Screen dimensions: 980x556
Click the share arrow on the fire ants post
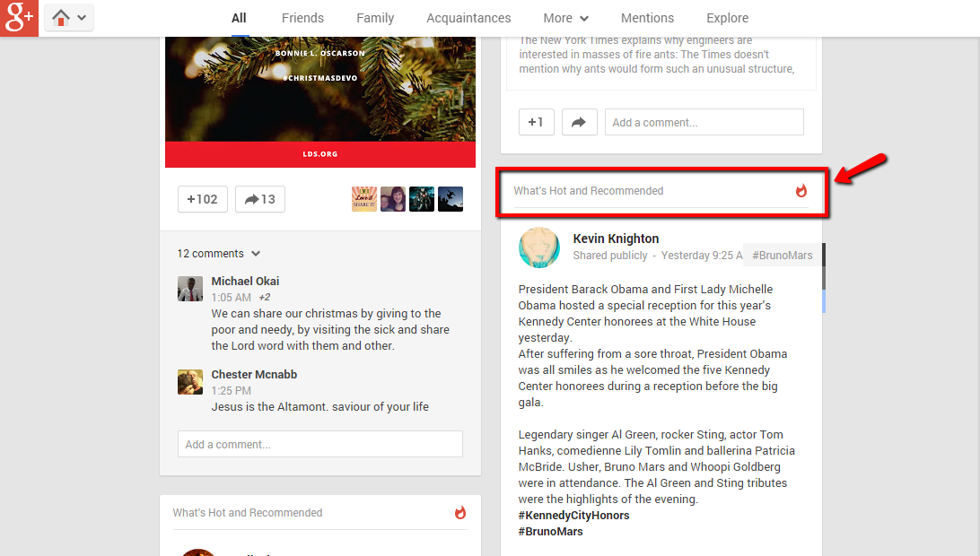tap(580, 122)
